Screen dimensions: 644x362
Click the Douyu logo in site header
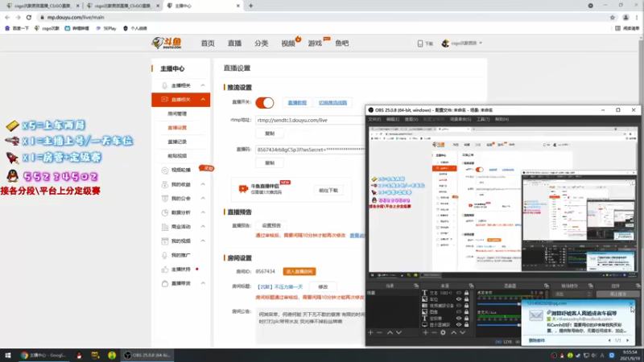click(x=167, y=43)
